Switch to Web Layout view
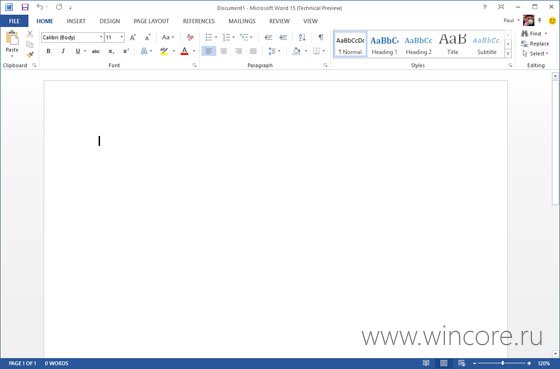This screenshot has height=369, width=560. coord(461,363)
